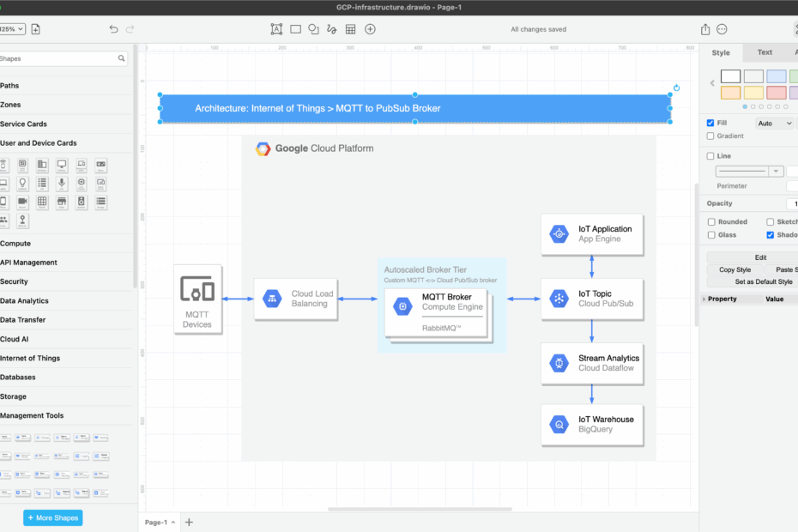Open the zoom percentage dropdown

[x=12, y=29]
